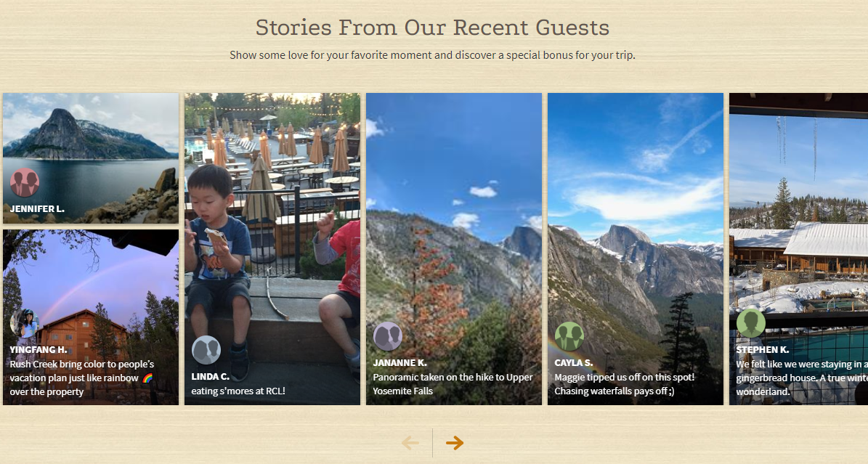
Task: Click Yingfang H.'s profile photo avatar
Action: click(25, 324)
